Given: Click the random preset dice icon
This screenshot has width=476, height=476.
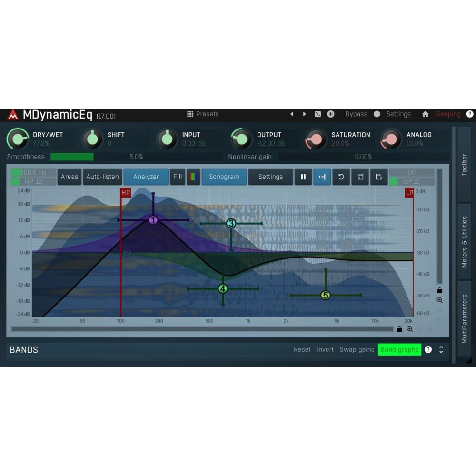Looking at the screenshot, I should coord(318,114).
